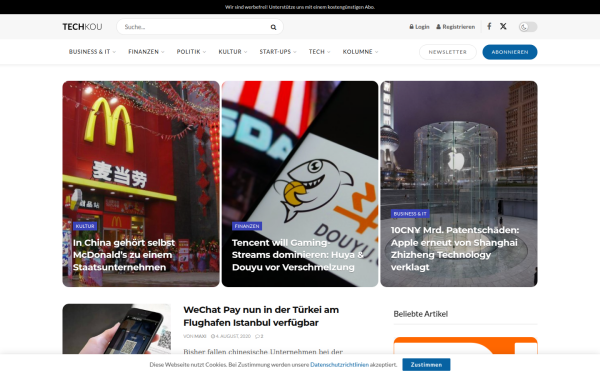This screenshot has height=375, width=600.
Task: Click the Newsletter button
Action: [448, 52]
